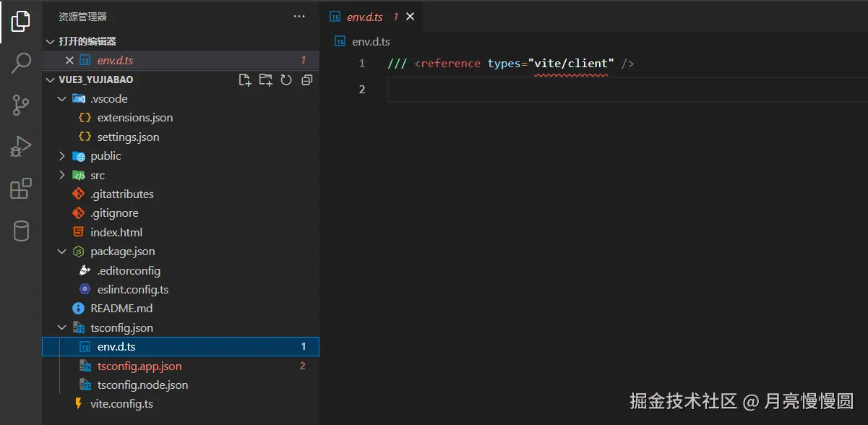This screenshot has width=868, height=425.
Task: Open the Explorer view in activity bar
Action: coord(21,22)
